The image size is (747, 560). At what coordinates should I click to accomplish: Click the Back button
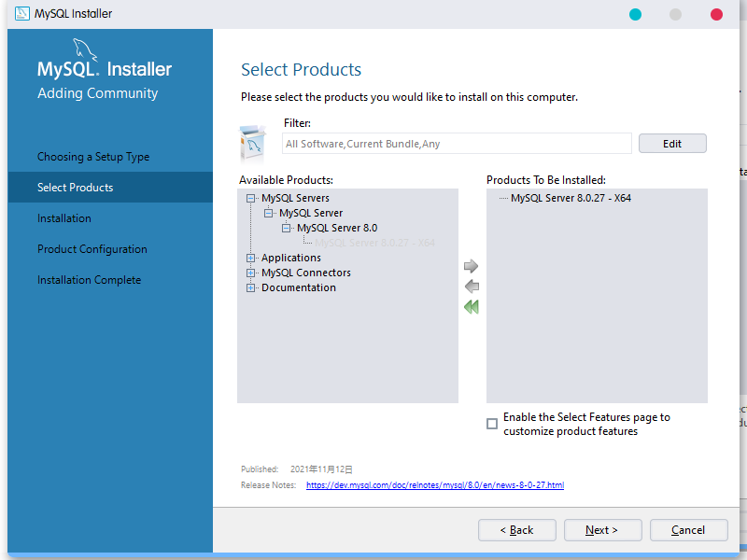pyautogui.click(x=517, y=530)
